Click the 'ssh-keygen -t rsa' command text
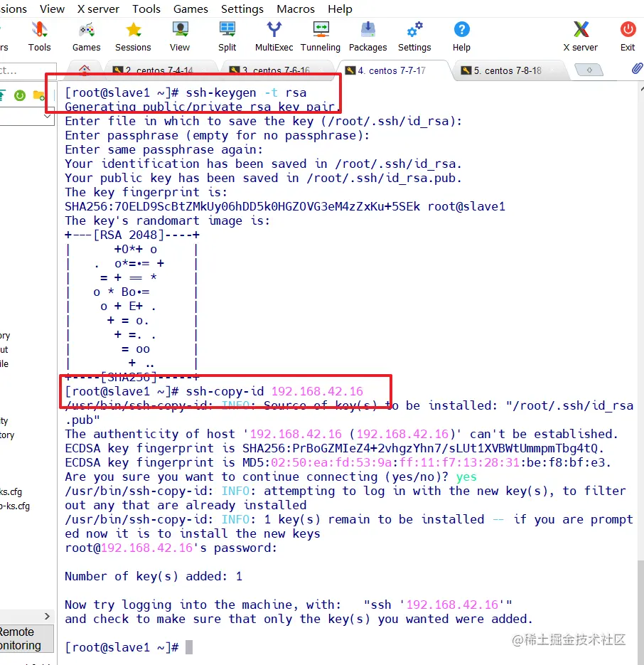The width and height of the screenshot is (644, 665). 246,92
